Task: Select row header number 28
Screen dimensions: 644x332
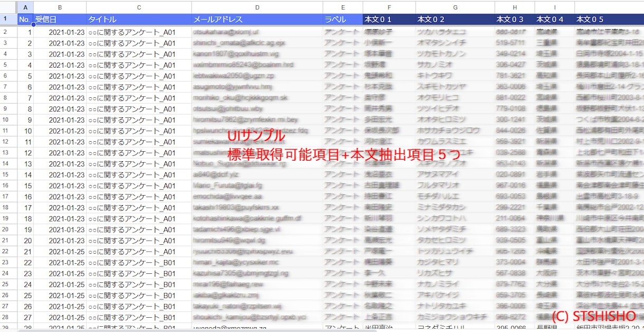Action: (x=8, y=317)
